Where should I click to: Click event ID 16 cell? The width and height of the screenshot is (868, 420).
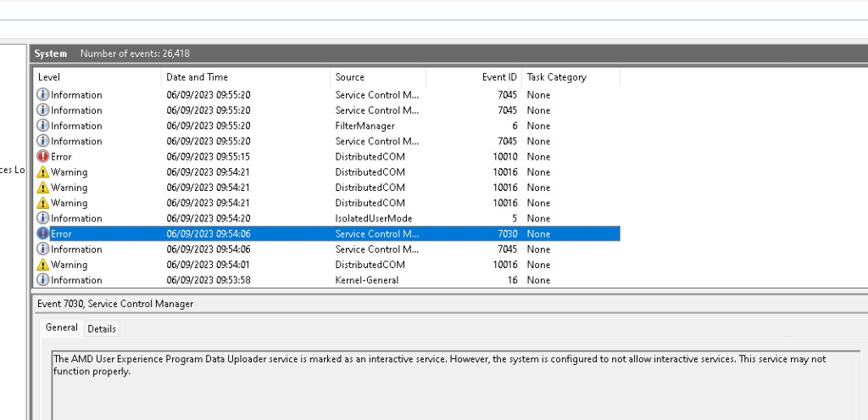tap(513, 280)
